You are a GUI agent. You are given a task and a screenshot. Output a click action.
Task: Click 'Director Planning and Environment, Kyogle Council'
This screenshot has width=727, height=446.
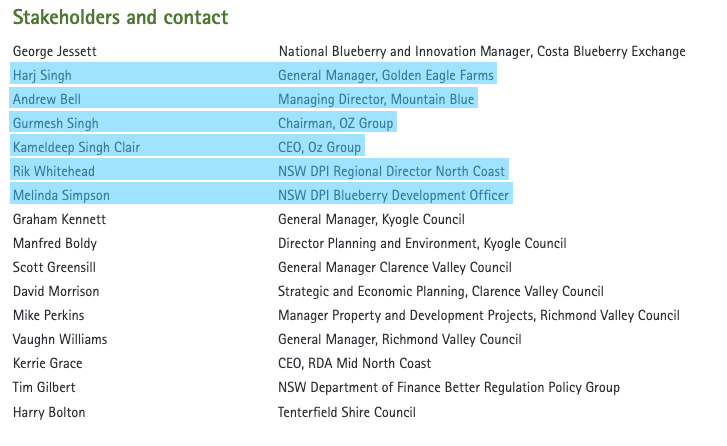[x=422, y=243]
